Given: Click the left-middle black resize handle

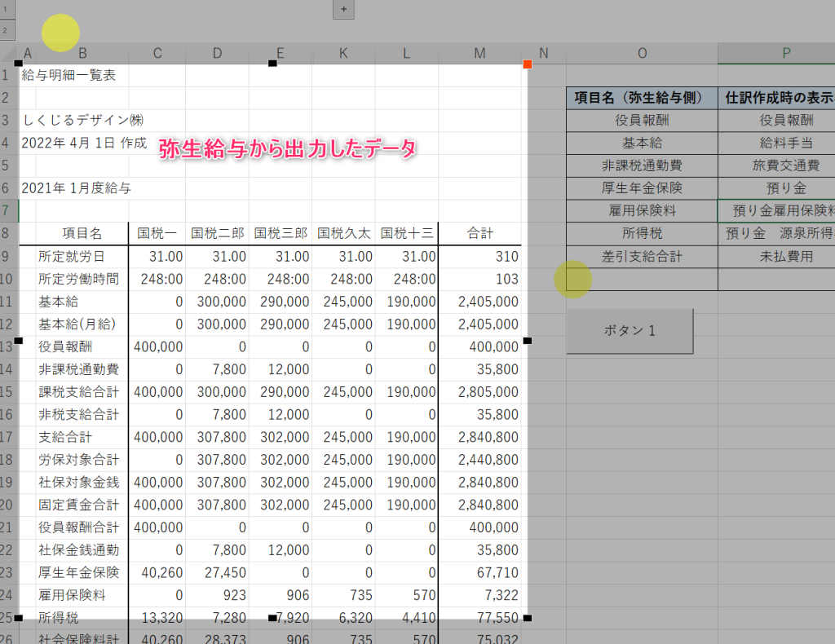Looking at the screenshot, I should pyautogui.click(x=18, y=340).
